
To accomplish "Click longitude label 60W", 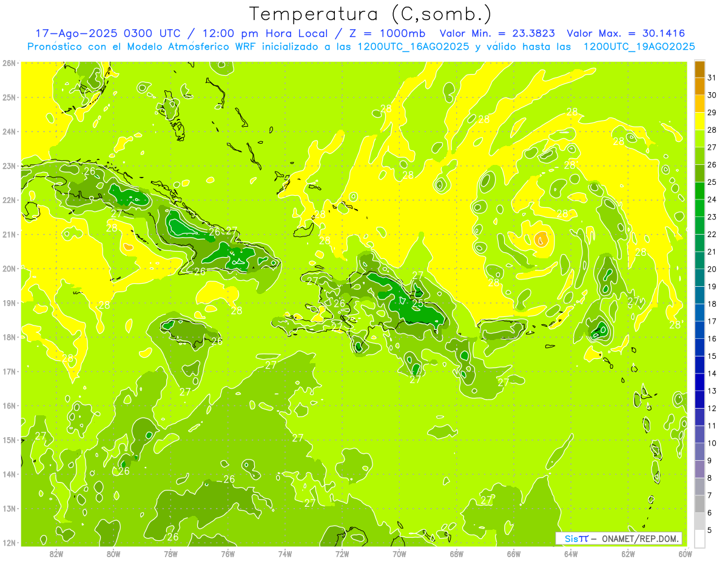I will click(x=686, y=554).
